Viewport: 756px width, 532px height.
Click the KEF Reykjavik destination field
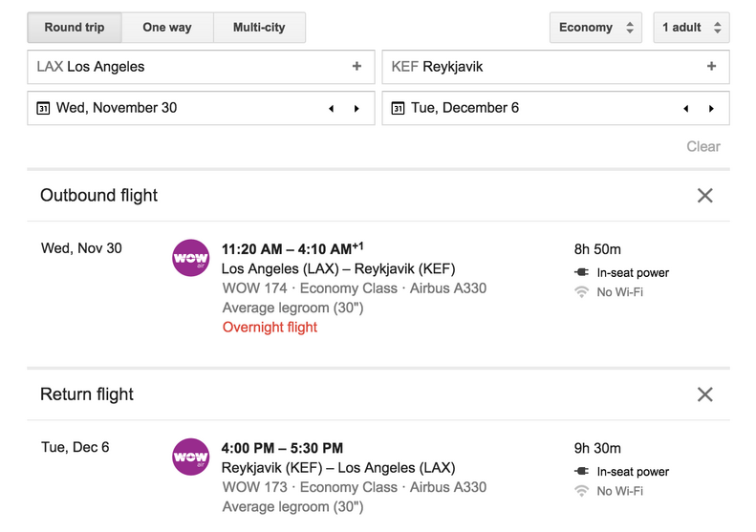tap(556, 67)
